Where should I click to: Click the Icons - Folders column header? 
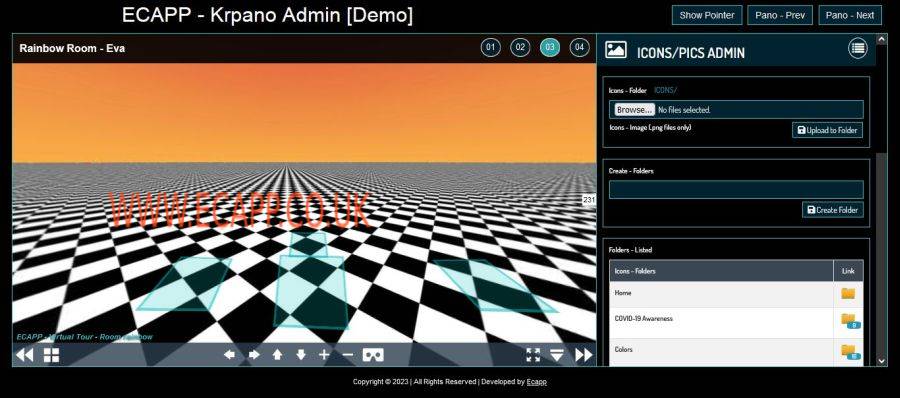point(721,271)
